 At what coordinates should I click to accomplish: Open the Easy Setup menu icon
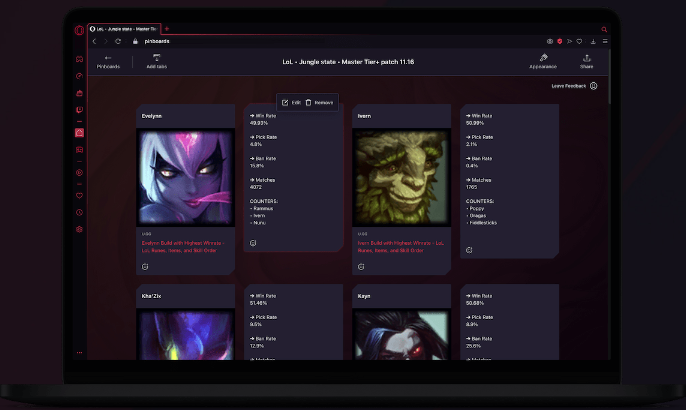604,41
